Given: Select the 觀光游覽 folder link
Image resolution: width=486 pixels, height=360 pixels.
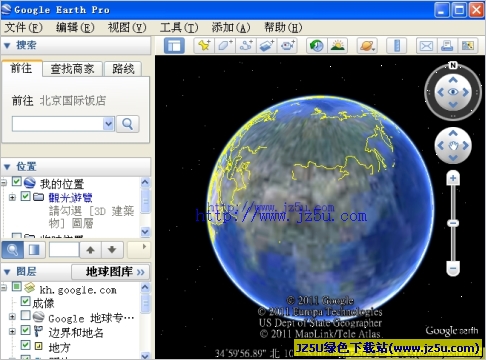Looking at the screenshot, I should pos(70,198).
